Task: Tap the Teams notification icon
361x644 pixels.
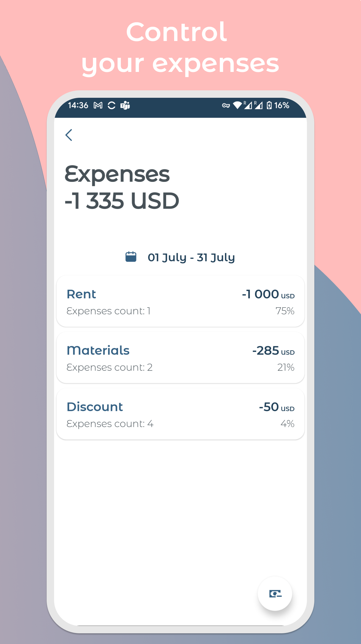Action: tap(125, 106)
